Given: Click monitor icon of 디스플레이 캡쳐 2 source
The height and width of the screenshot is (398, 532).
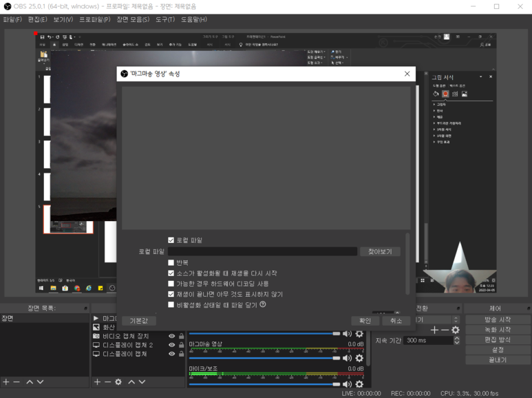Looking at the screenshot, I should click(96, 345).
